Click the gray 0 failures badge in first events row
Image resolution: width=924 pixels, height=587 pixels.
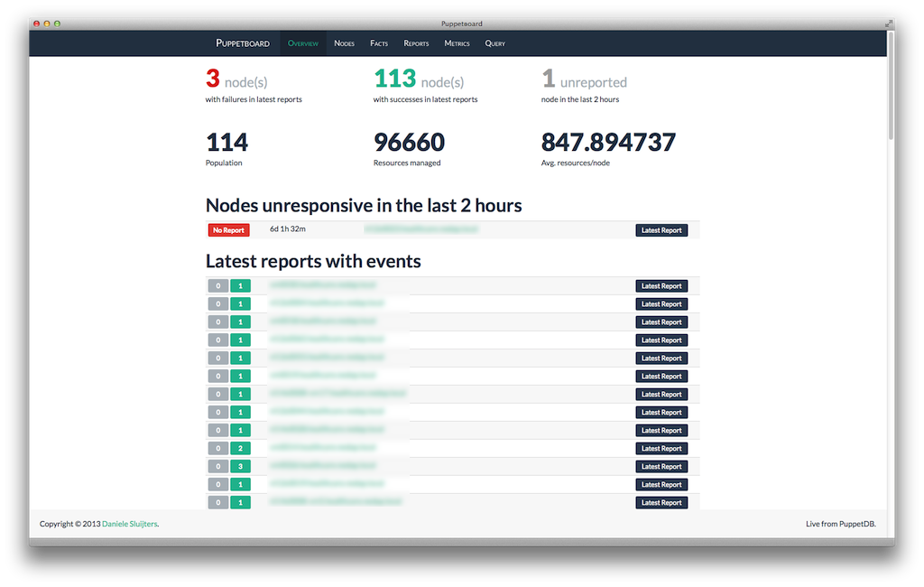click(x=217, y=286)
